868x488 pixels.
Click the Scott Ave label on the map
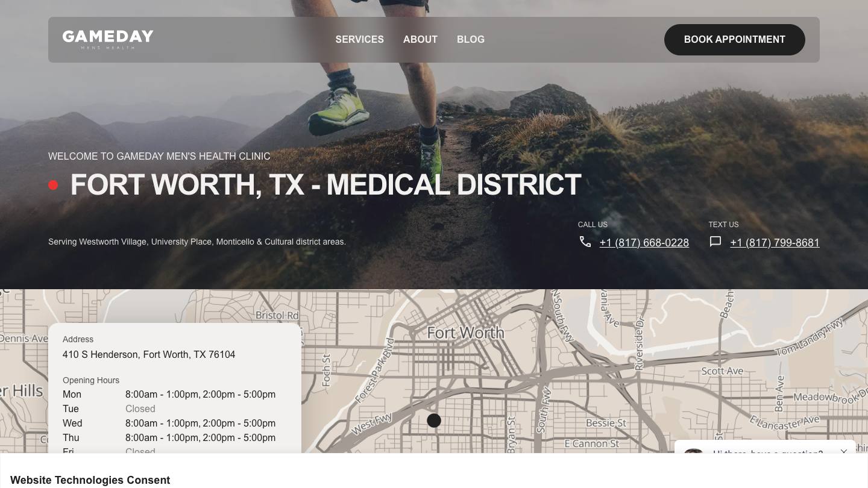click(x=722, y=371)
